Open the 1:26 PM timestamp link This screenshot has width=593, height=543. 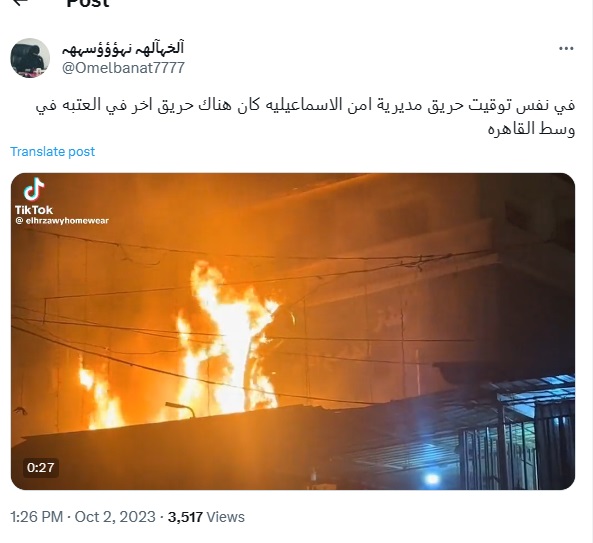click(x=36, y=517)
